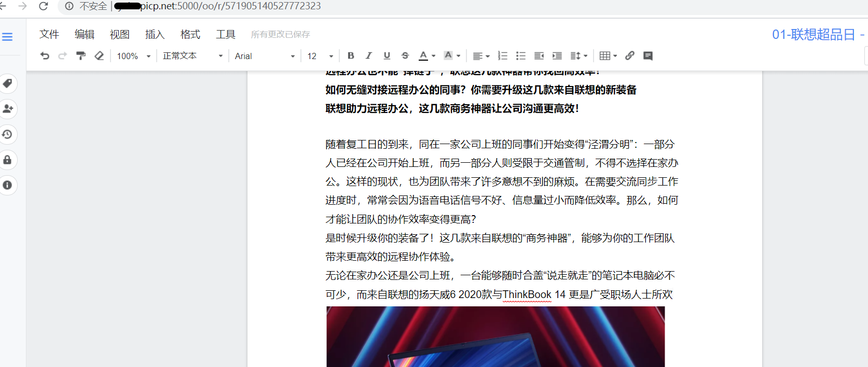Open the text alignment dropdown
The height and width of the screenshot is (367, 868).
point(481,55)
